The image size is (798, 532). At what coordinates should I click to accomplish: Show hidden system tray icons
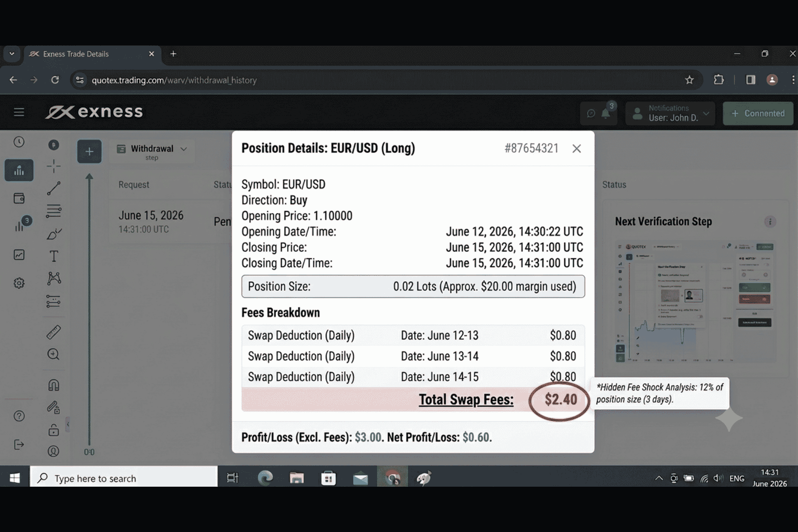pos(659,478)
